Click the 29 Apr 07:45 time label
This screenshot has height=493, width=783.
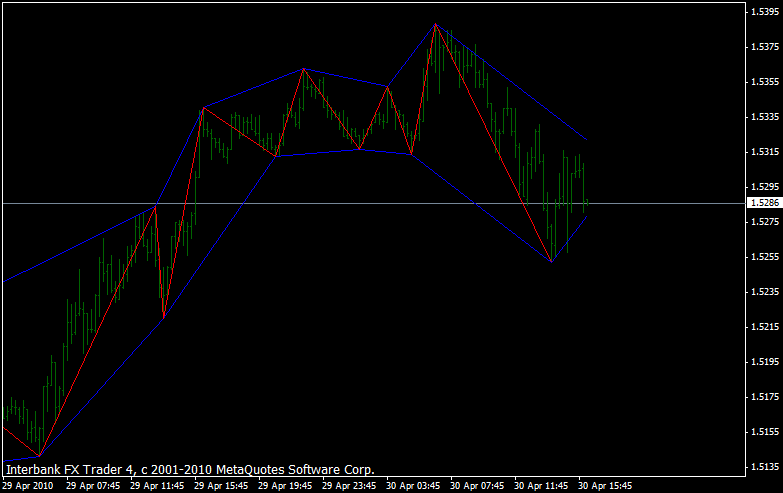(x=93, y=486)
